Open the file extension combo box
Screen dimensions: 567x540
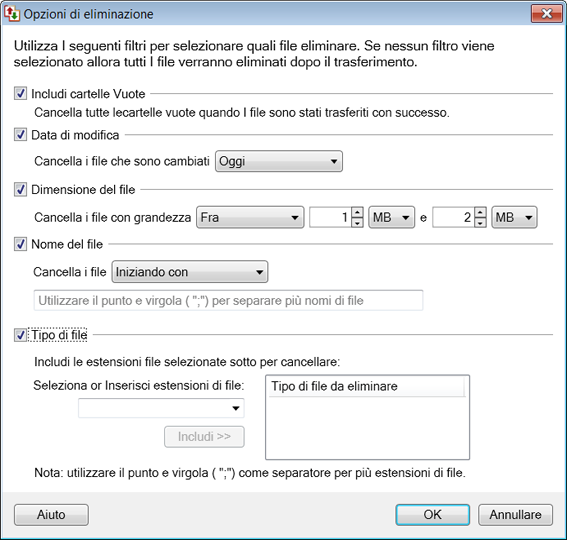[x=161, y=408]
